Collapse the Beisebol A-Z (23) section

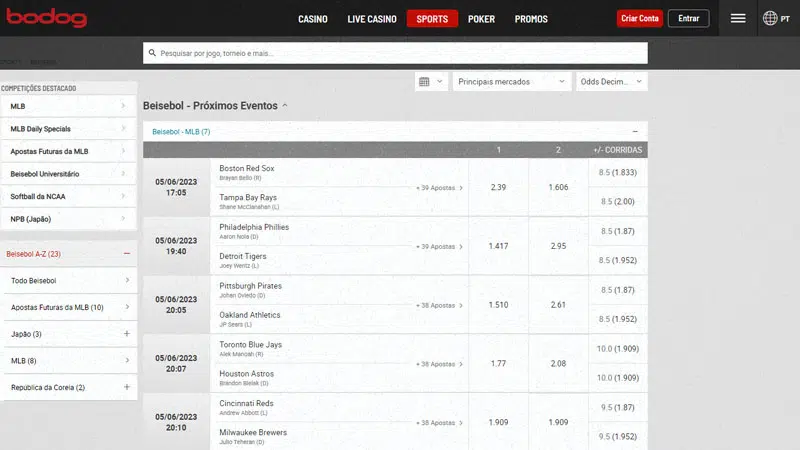126,254
